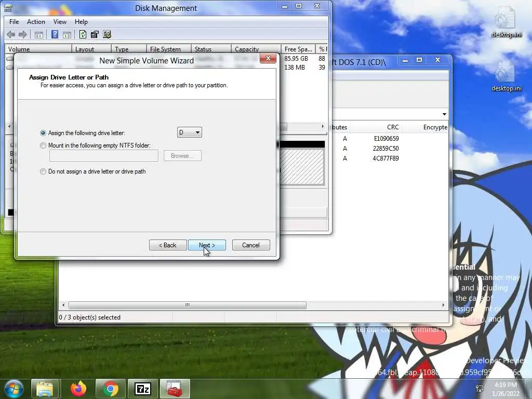The height and width of the screenshot is (399, 532).
Task: Open Windows Explorer from the taskbar
Action: [45, 389]
